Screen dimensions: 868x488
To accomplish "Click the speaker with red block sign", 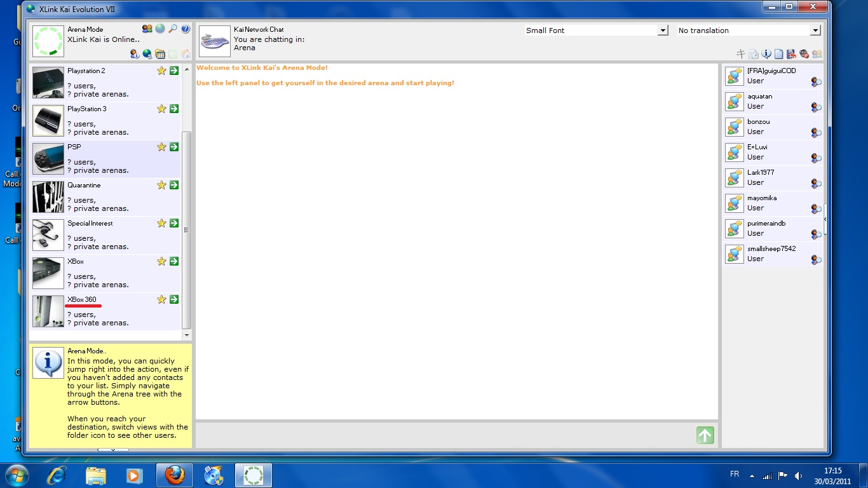I will coord(804,54).
